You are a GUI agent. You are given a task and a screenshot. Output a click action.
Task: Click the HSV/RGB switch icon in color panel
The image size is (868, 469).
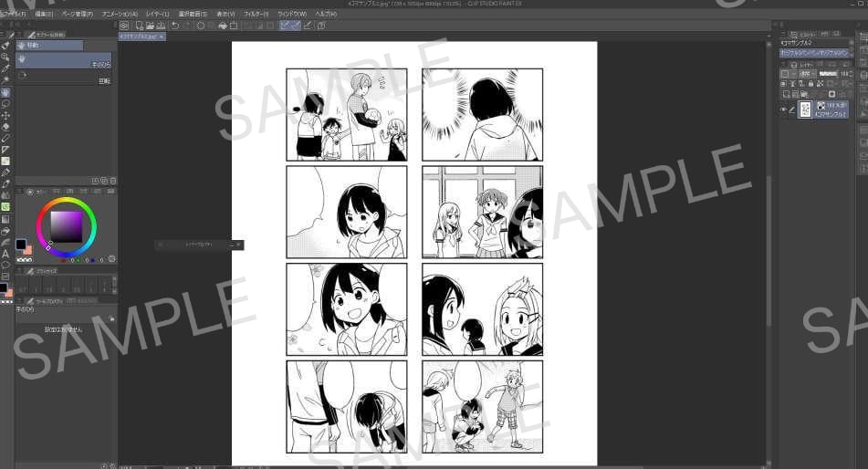point(112,258)
